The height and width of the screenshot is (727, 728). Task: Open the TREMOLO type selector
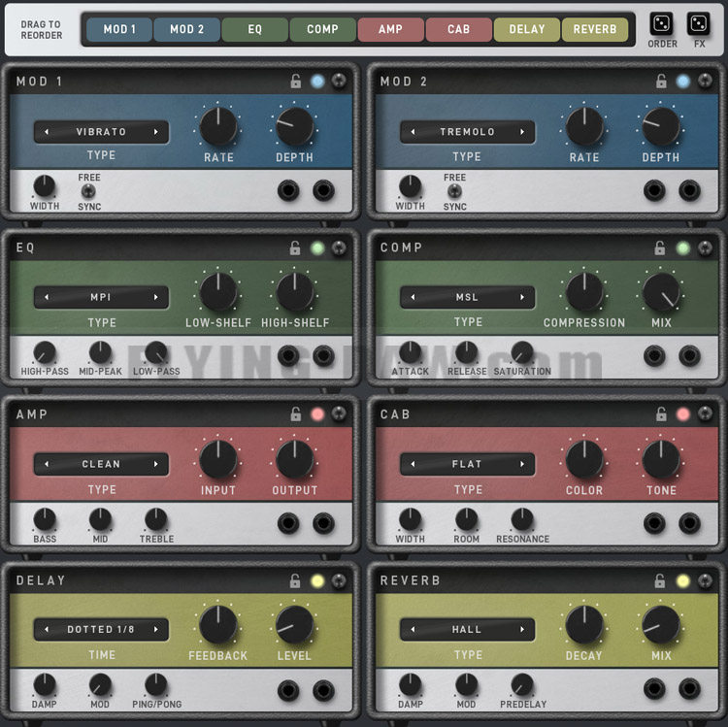pos(467,132)
